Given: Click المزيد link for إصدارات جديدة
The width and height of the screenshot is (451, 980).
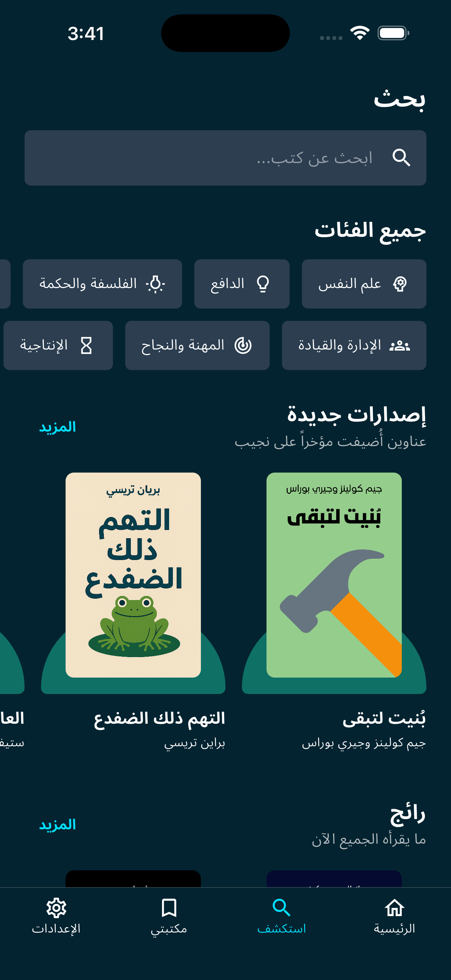Looking at the screenshot, I should (x=57, y=427).
